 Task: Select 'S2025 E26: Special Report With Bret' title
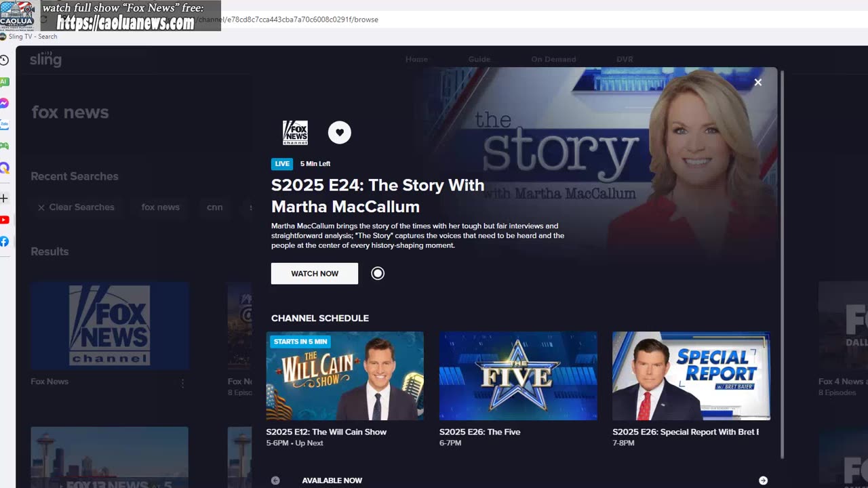(x=686, y=432)
